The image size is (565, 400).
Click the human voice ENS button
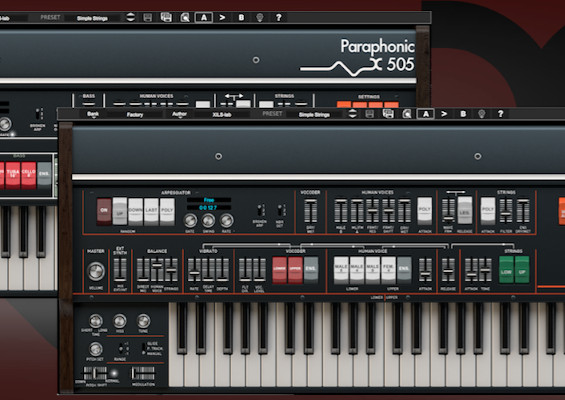click(404, 270)
